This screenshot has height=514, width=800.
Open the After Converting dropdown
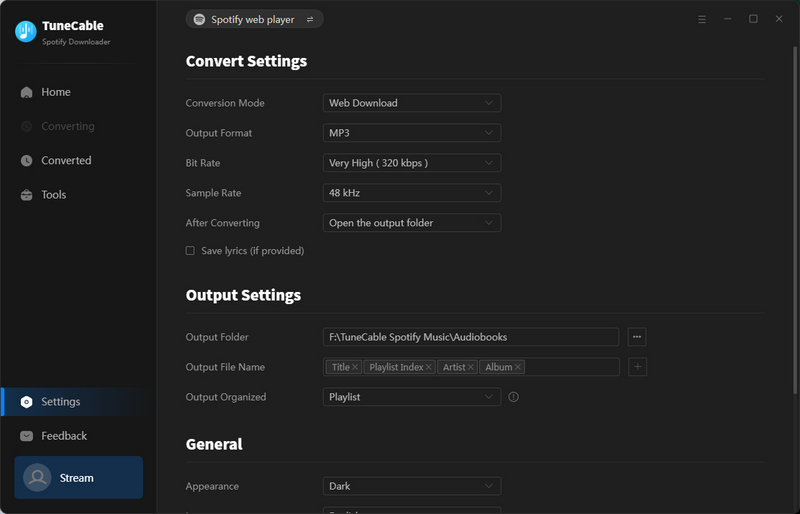412,223
